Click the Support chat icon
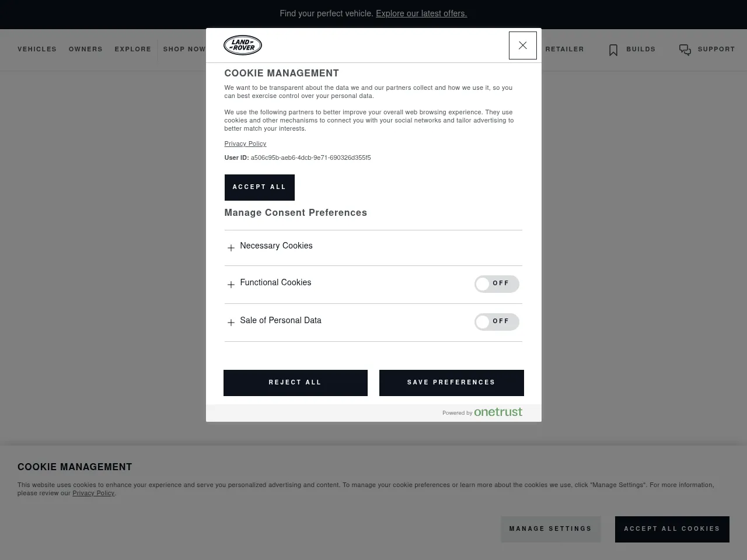Viewport: 747px width, 560px height. (685, 50)
